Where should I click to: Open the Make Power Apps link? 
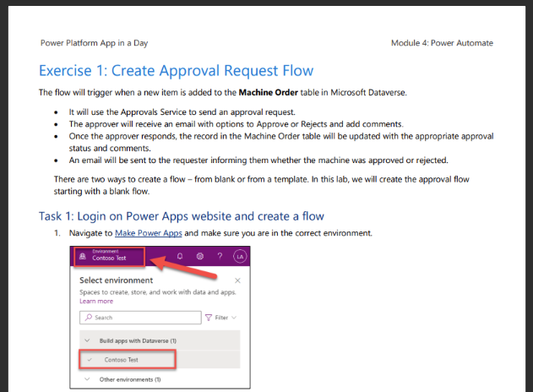tap(148, 233)
